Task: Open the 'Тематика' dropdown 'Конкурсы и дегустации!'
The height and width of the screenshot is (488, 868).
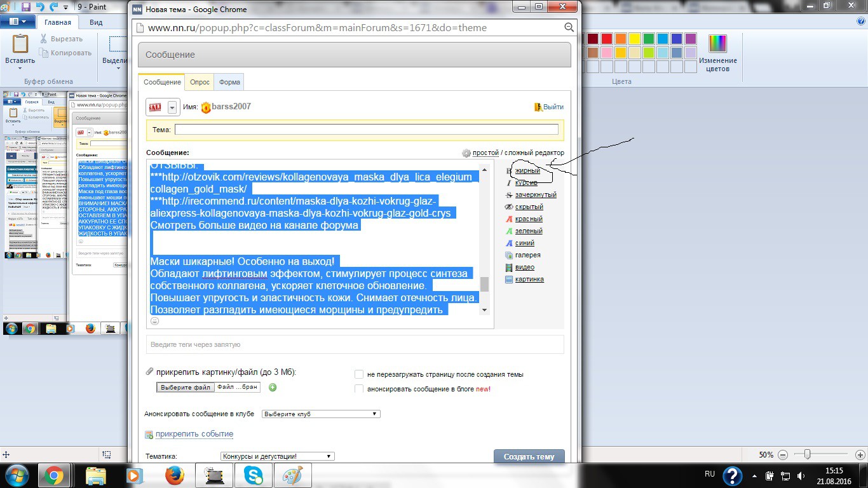Action: pos(277,456)
